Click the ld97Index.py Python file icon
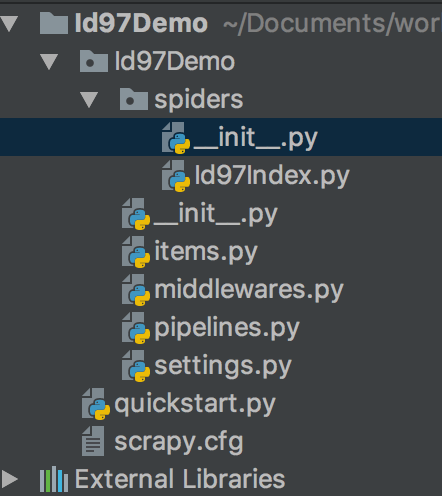The width and height of the screenshot is (442, 496). (176, 176)
